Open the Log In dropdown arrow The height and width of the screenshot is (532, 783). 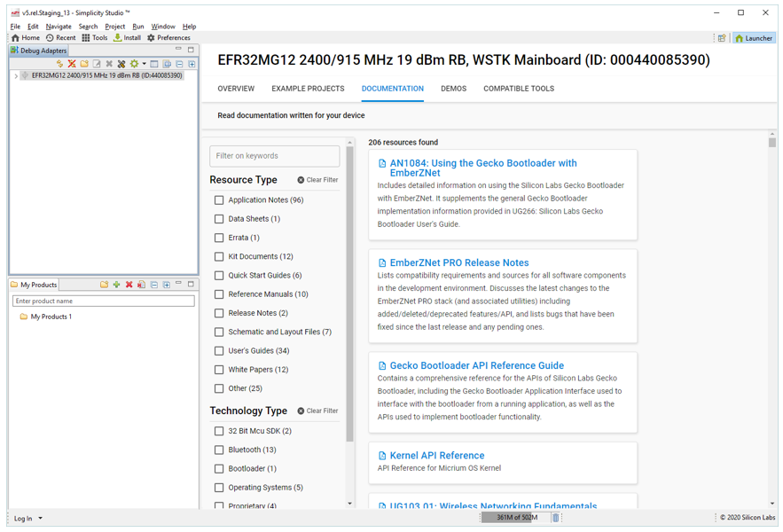tap(41, 519)
